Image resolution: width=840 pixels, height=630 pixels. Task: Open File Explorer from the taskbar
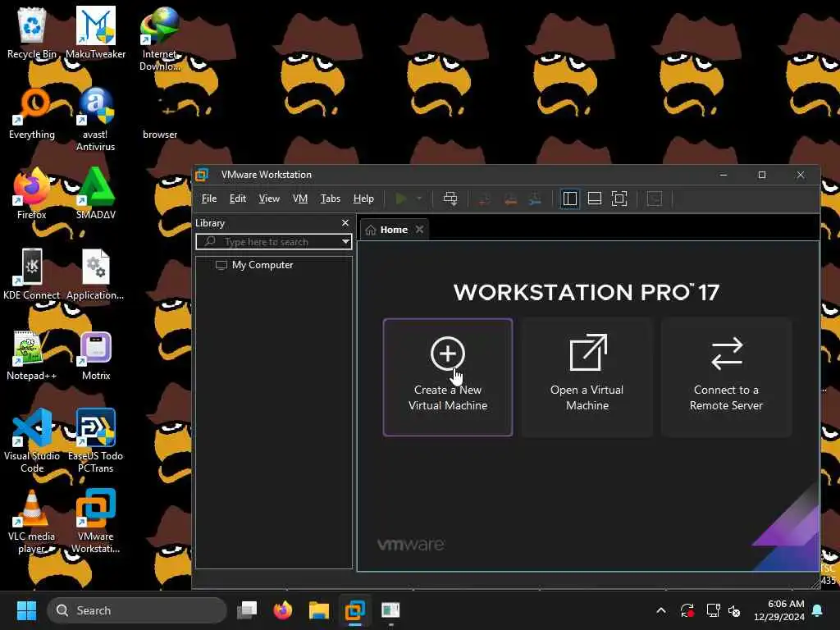click(x=319, y=610)
